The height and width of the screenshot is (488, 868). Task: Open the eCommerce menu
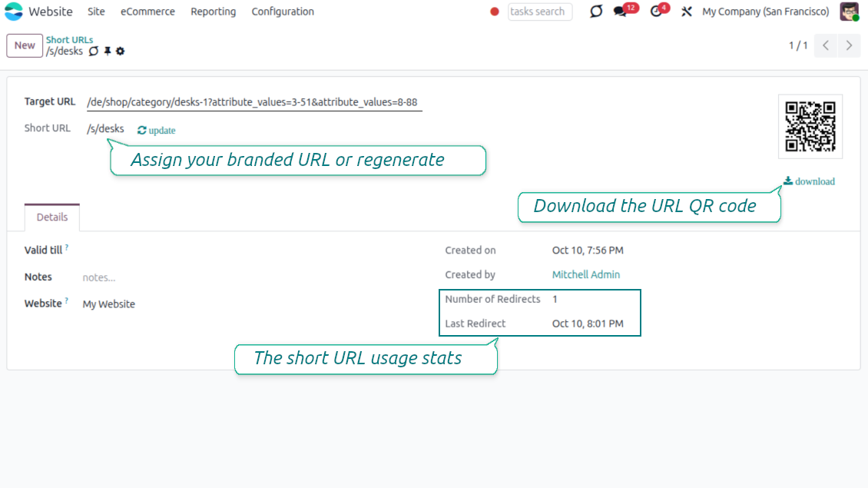coord(147,12)
